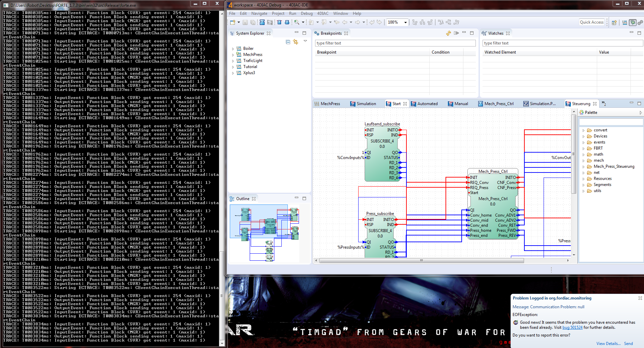The height and width of the screenshot is (348, 644).
Task: Click the Save icon in the toolbar
Action: coord(245,22)
